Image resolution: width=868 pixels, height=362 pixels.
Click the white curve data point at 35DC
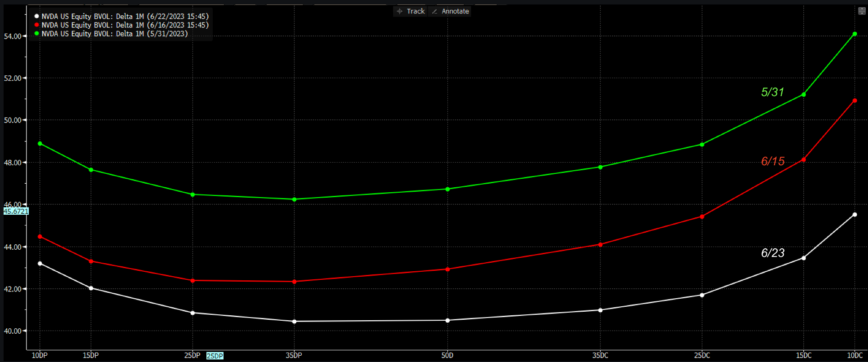pos(601,310)
